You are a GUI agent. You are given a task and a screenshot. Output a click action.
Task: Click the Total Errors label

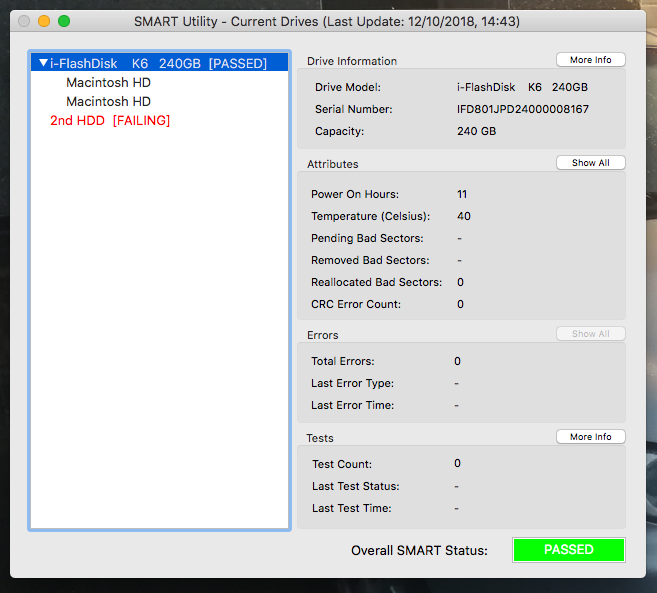343,361
